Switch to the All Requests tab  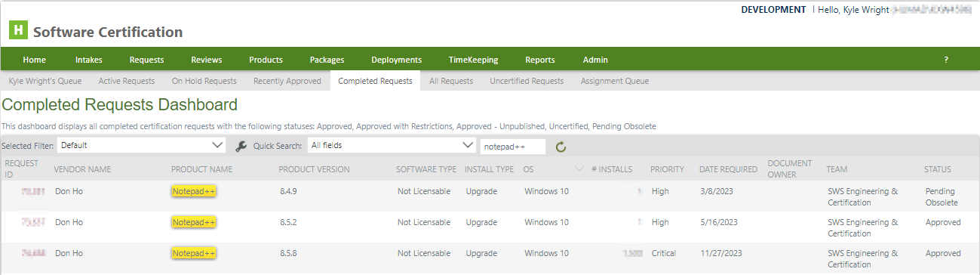451,81
